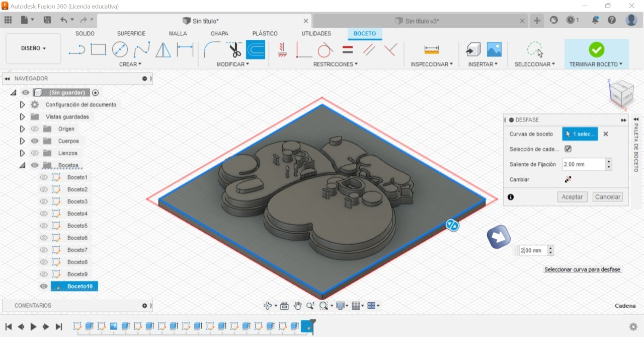Viewport: 644px width, 337px height.
Task: Select the Sketch Dimension tool
Action: point(185,49)
